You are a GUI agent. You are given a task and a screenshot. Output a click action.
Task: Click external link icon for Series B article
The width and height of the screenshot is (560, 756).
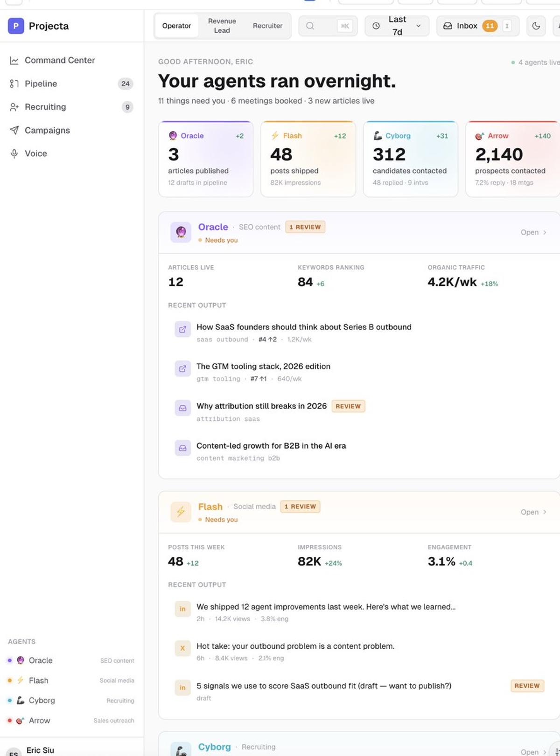[x=182, y=329]
